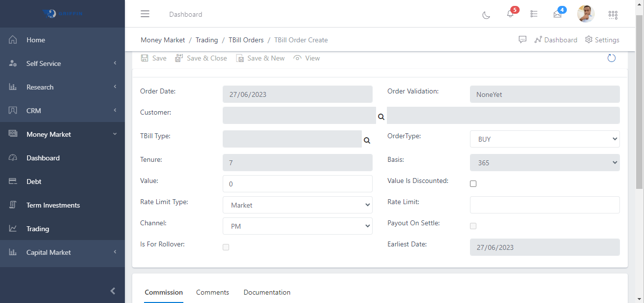Open the Channel dropdown
Image resolution: width=644 pixels, height=303 pixels.
(297, 226)
